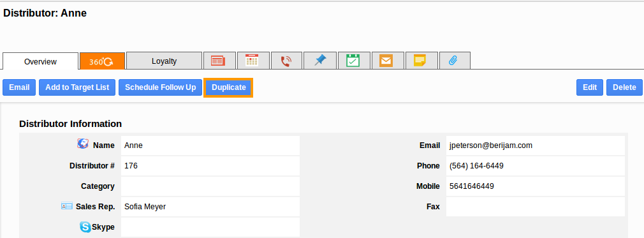Click the Edit button

point(590,87)
